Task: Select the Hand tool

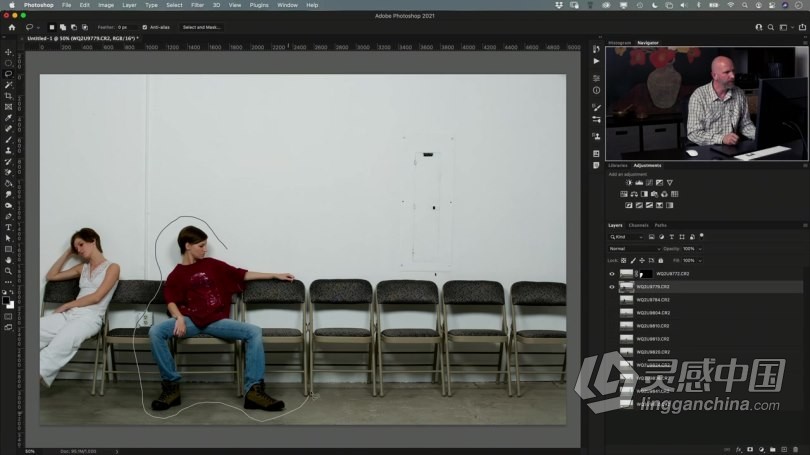Action: tap(9, 259)
